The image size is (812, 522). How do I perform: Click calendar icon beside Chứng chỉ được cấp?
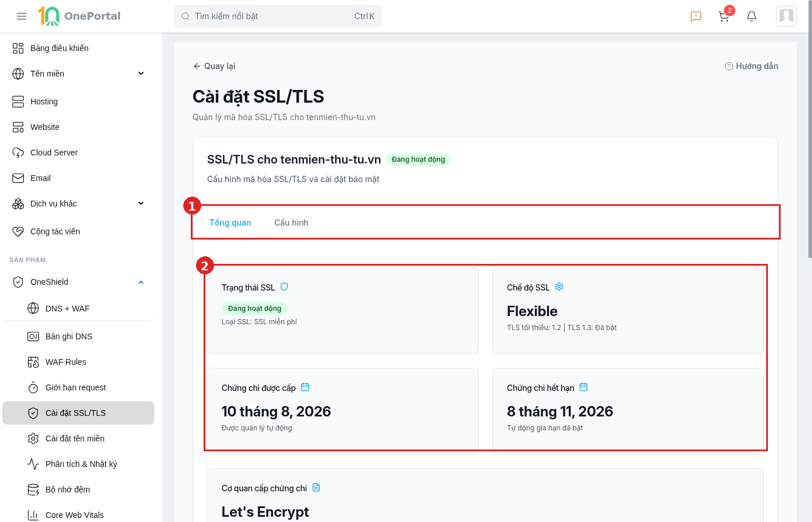tap(305, 387)
